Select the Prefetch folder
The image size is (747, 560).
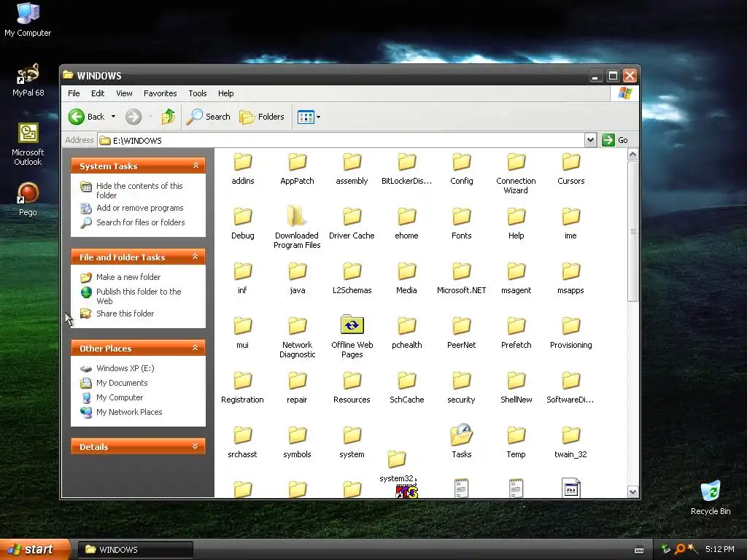[x=516, y=332]
